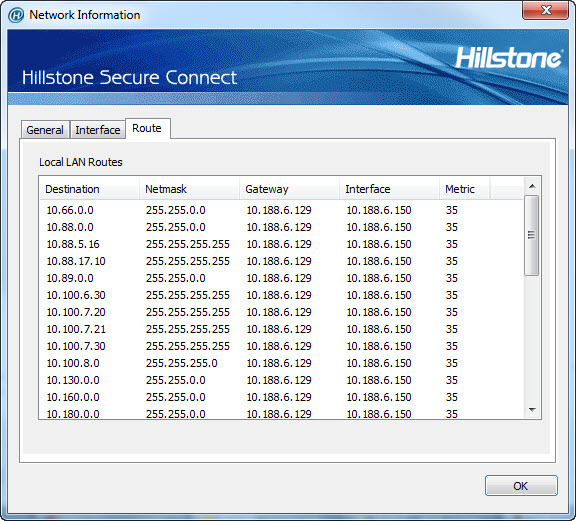Image resolution: width=576 pixels, height=521 pixels.
Task: Click the Netmask column header
Action: [189, 189]
